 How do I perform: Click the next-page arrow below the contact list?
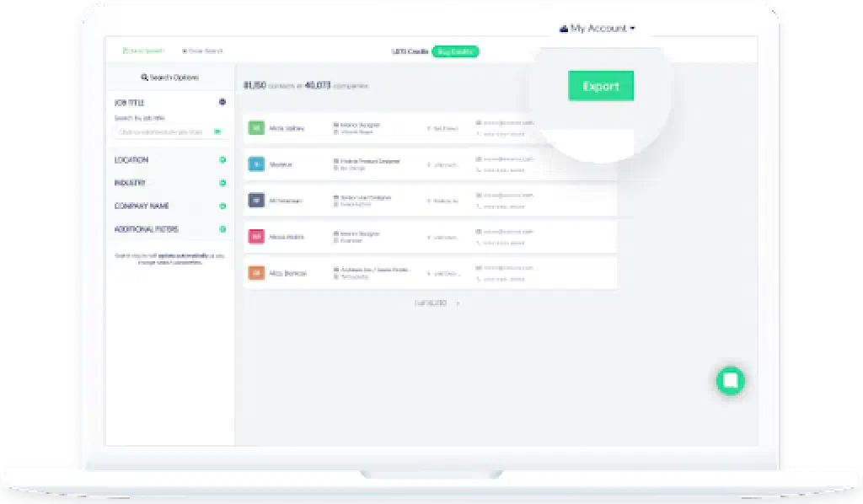click(456, 302)
